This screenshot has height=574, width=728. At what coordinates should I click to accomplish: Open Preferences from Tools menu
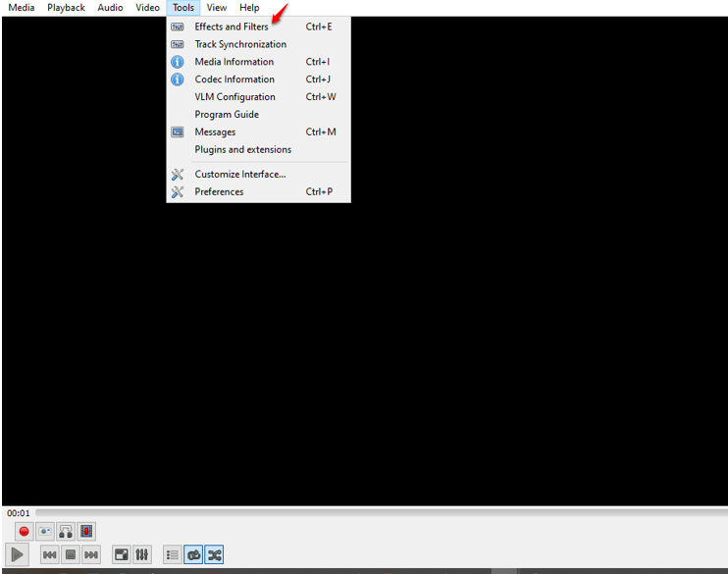pos(259,191)
